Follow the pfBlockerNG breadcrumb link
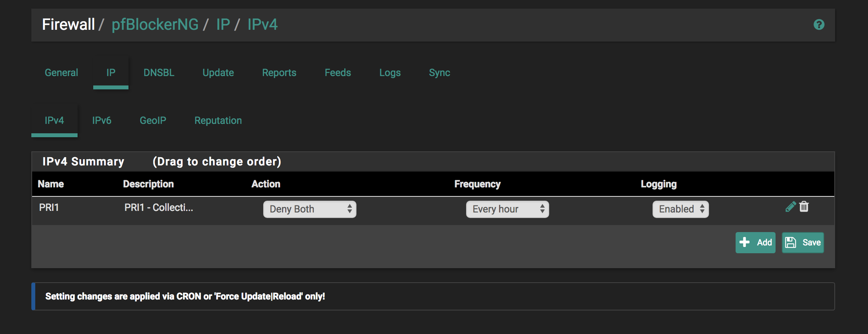This screenshot has height=334, width=868. click(155, 25)
